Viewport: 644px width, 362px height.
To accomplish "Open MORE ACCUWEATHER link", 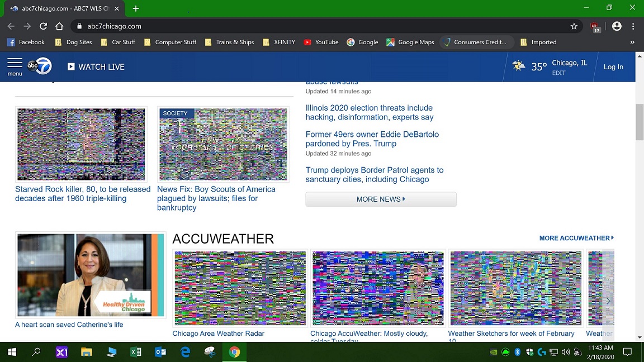I will (x=576, y=238).
